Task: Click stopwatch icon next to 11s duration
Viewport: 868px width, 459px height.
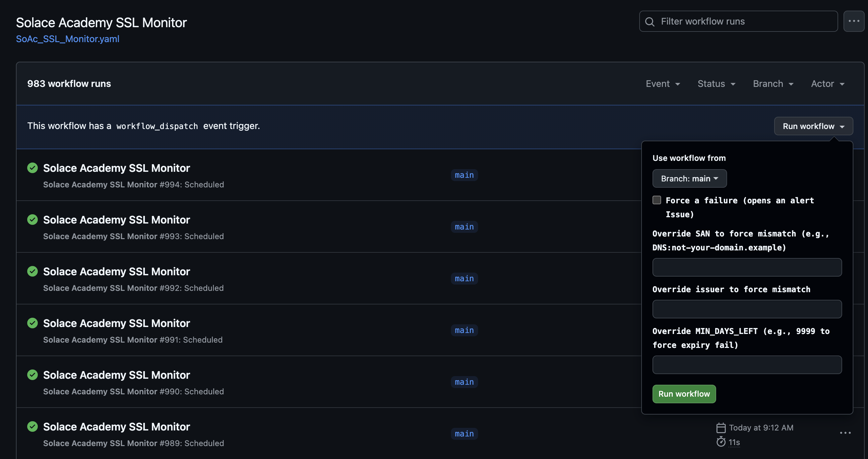Action: (721, 442)
